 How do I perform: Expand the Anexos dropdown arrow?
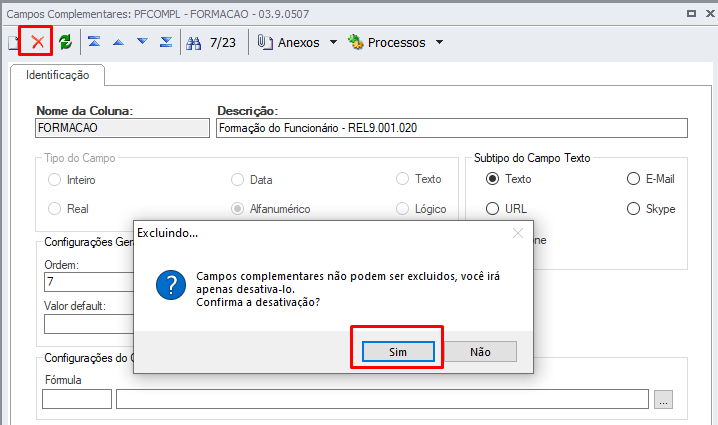333,42
